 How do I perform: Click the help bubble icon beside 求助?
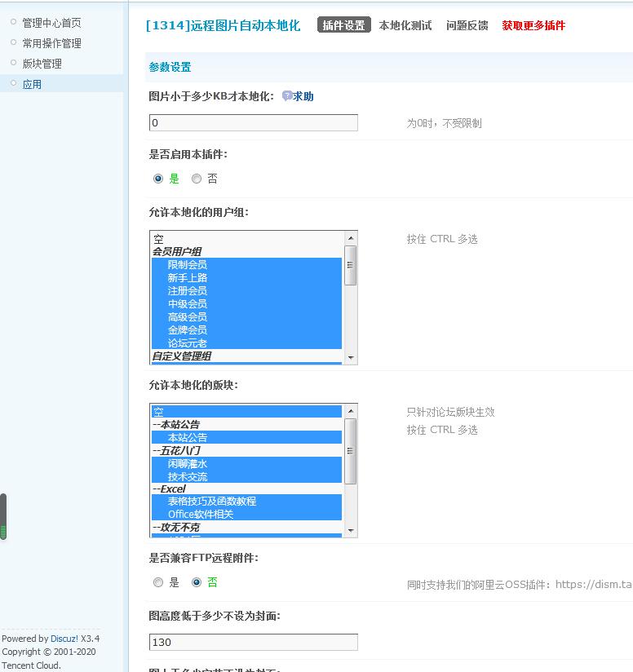(286, 96)
